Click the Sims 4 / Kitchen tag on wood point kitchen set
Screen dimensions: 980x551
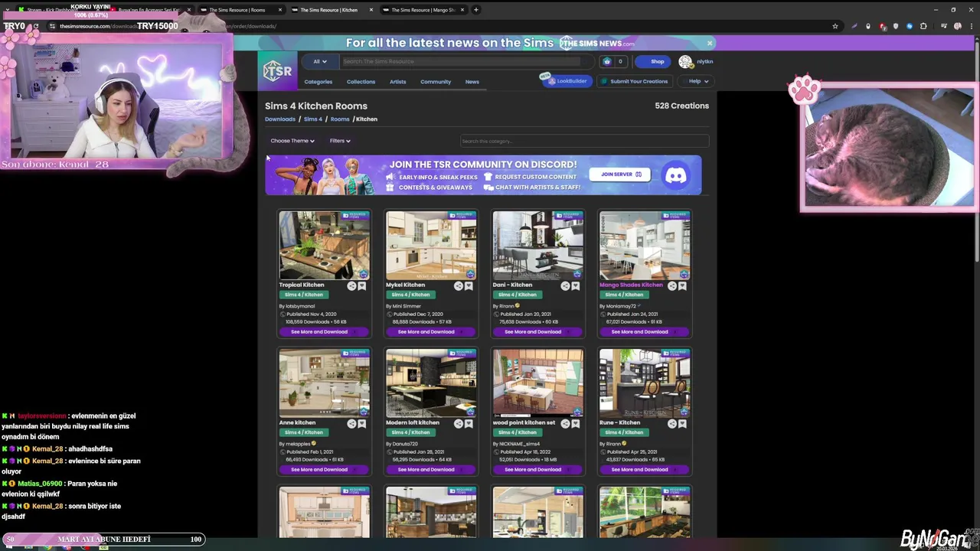coord(518,432)
